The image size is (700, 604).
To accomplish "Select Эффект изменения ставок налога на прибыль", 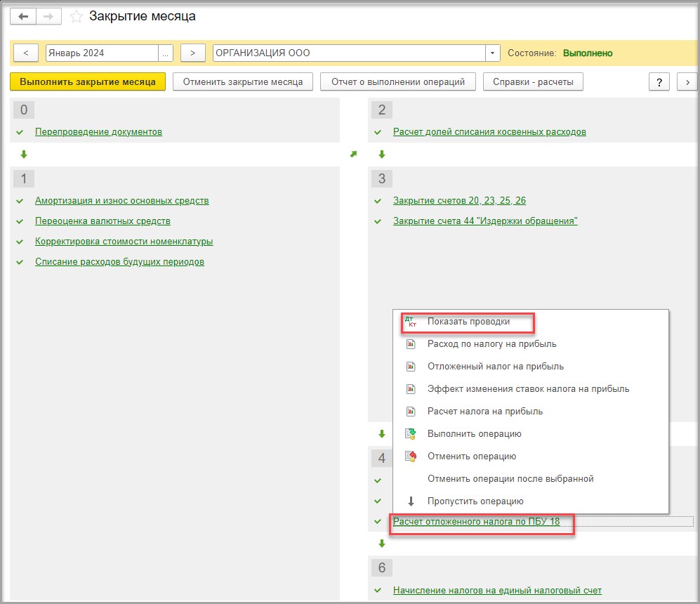I will (530, 389).
